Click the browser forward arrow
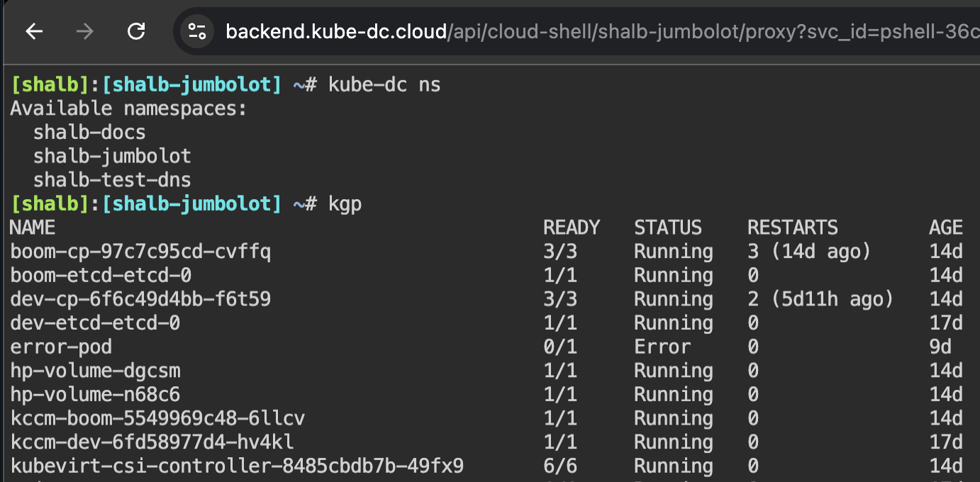980x482 pixels. click(85, 31)
